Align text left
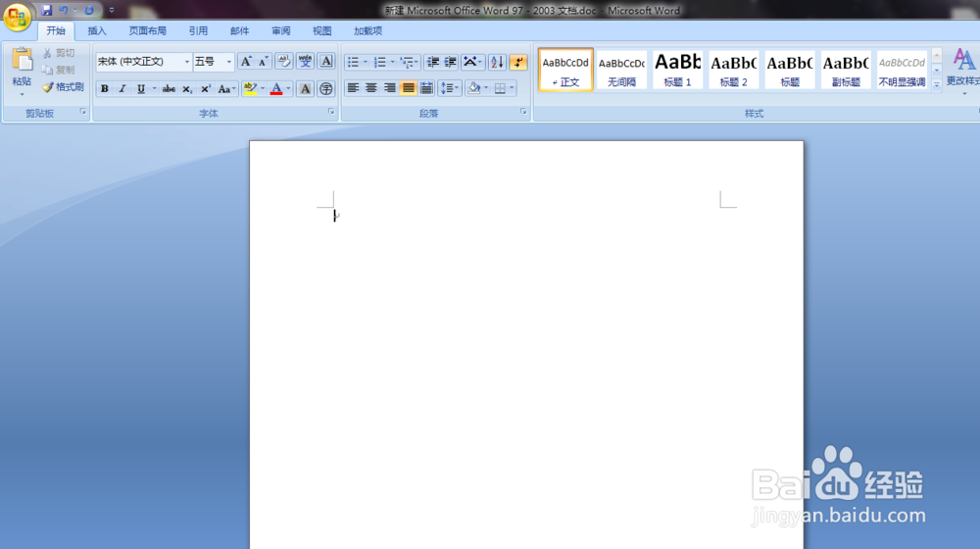Screen dimensions: 980x549 pyautogui.click(x=353, y=88)
